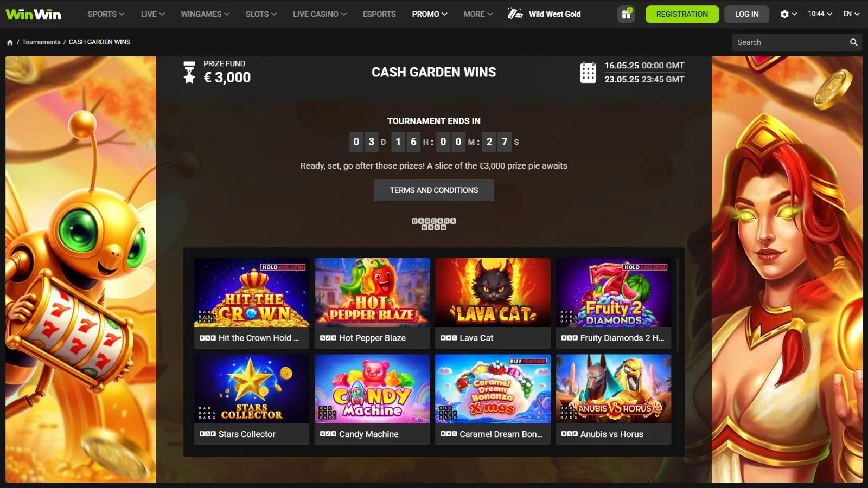Open the time zone dropdown showing 10:44
Screen dimensions: 868x488
pos(820,14)
